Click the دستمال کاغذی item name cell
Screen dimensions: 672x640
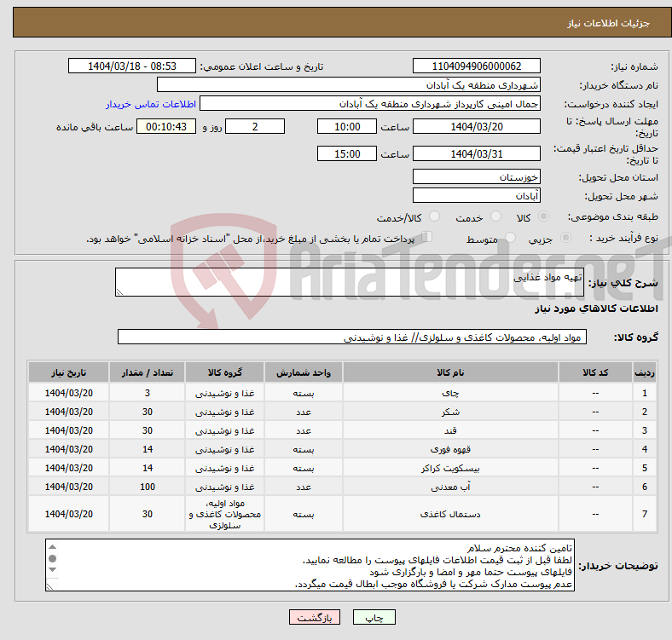point(450,514)
